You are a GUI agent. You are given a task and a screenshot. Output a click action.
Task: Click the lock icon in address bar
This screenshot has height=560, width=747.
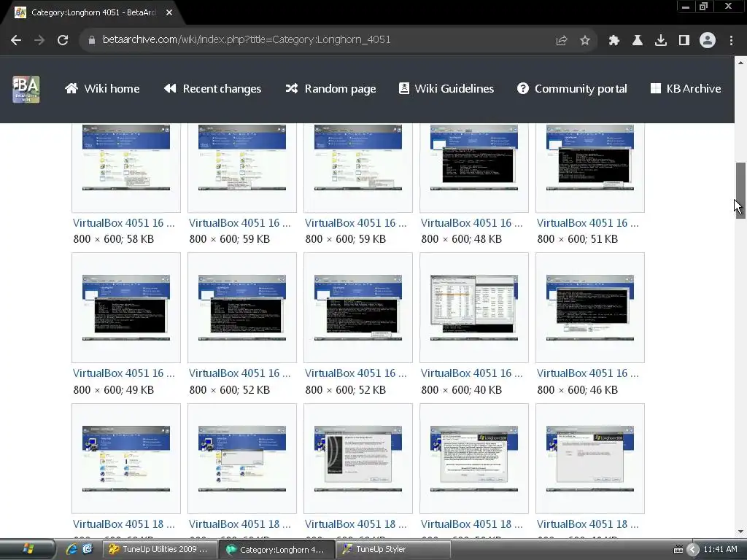click(91, 40)
